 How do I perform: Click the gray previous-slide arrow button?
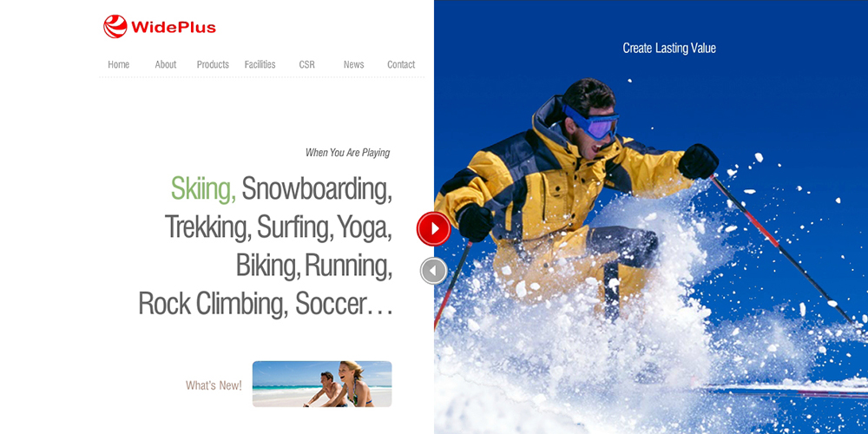click(433, 271)
